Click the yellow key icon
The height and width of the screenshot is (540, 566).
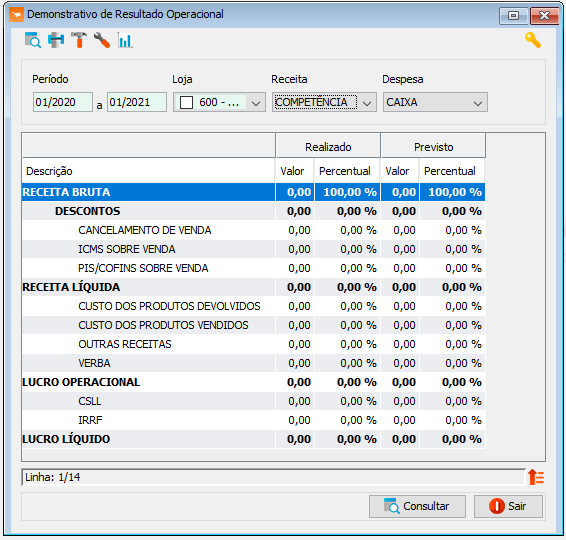tap(533, 40)
